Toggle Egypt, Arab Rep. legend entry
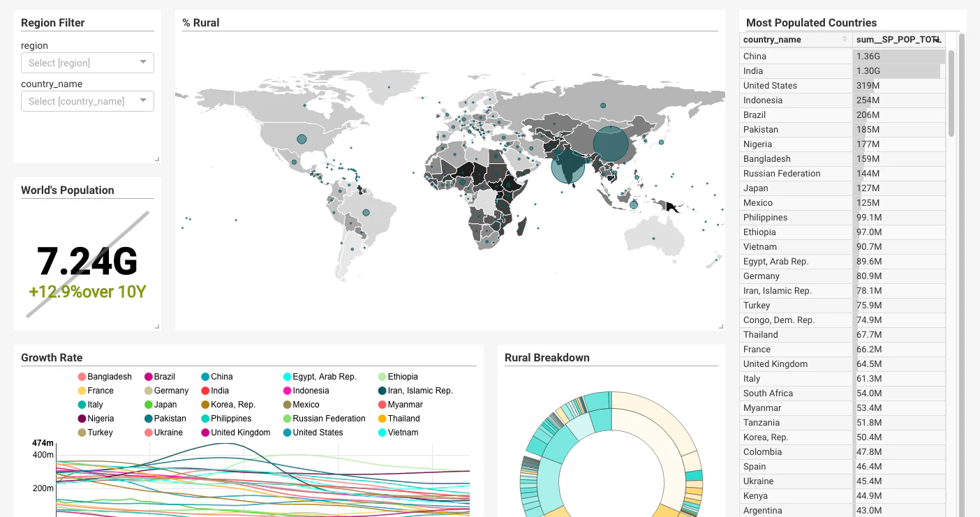The width and height of the screenshot is (980, 517). pyautogui.click(x=320, y=377)
